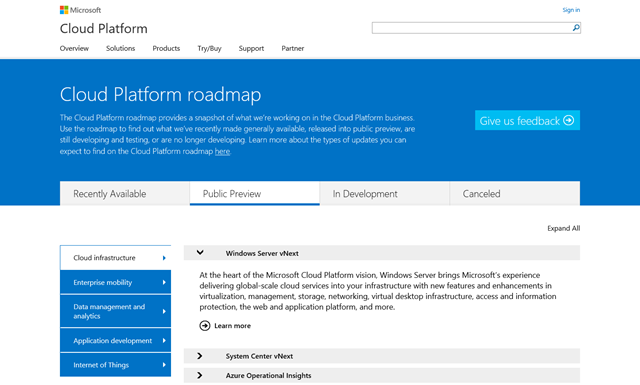640x385 pixels.
Task: Click the Azure Operational Insights heading text
Action: pos(269,375)
